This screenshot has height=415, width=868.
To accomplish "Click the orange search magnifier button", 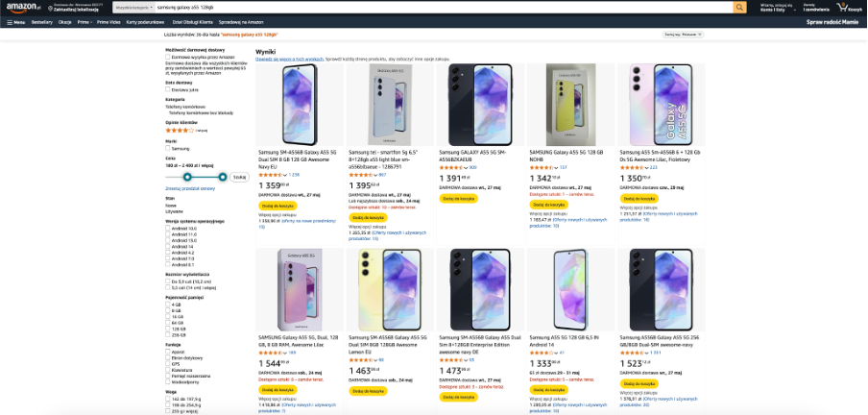I will point(740,7).
